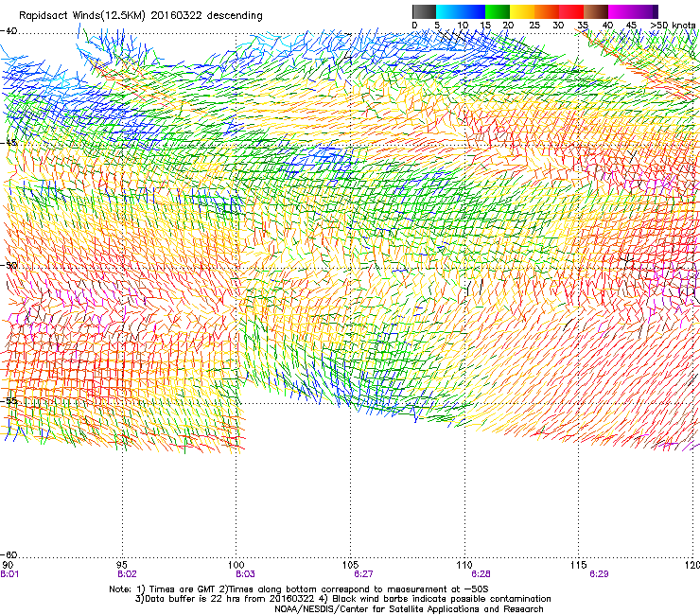Click the NOAA/NESDIS Center for Satellite Applications credit
700x615 pixels.
pyautogui.click(x=409, y=609)
